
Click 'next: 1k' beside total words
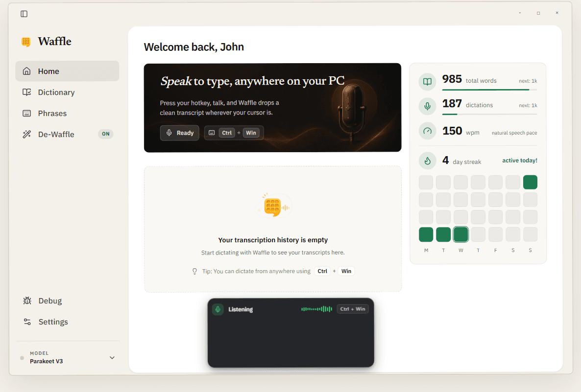528,81
